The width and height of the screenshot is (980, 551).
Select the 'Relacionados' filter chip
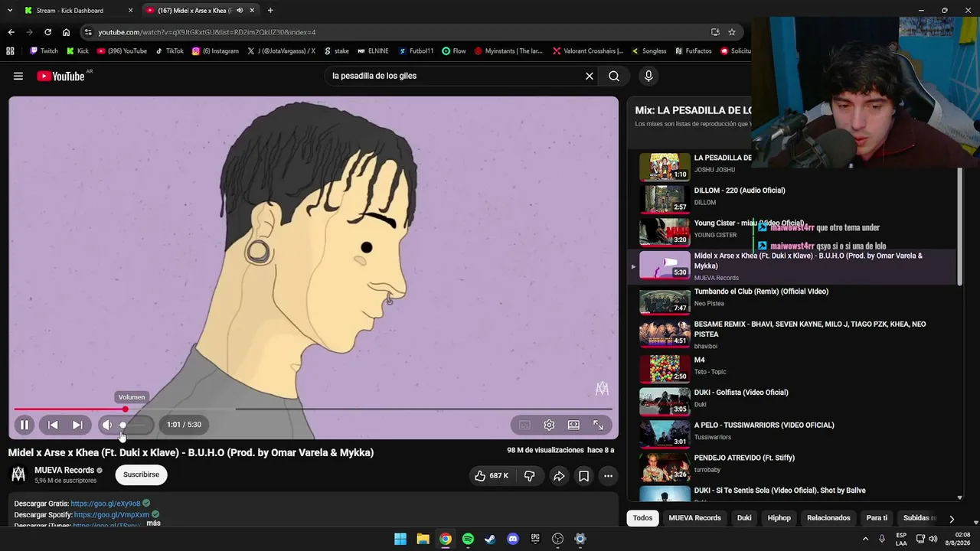tap(828, 518)
